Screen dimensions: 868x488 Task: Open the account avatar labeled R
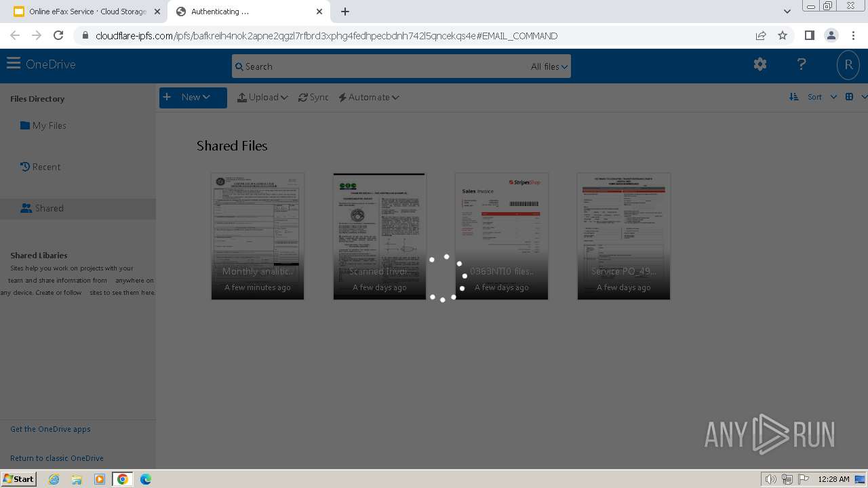(848, 64)
